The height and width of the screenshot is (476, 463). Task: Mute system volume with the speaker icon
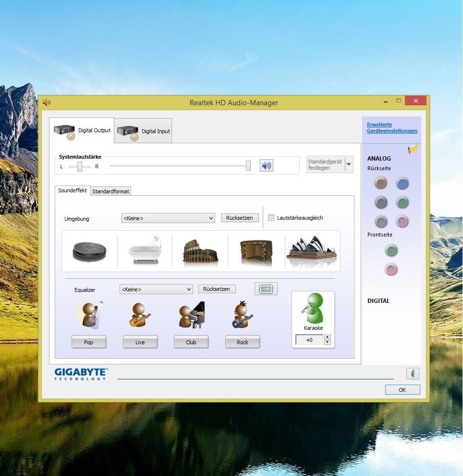pos(266,165)
